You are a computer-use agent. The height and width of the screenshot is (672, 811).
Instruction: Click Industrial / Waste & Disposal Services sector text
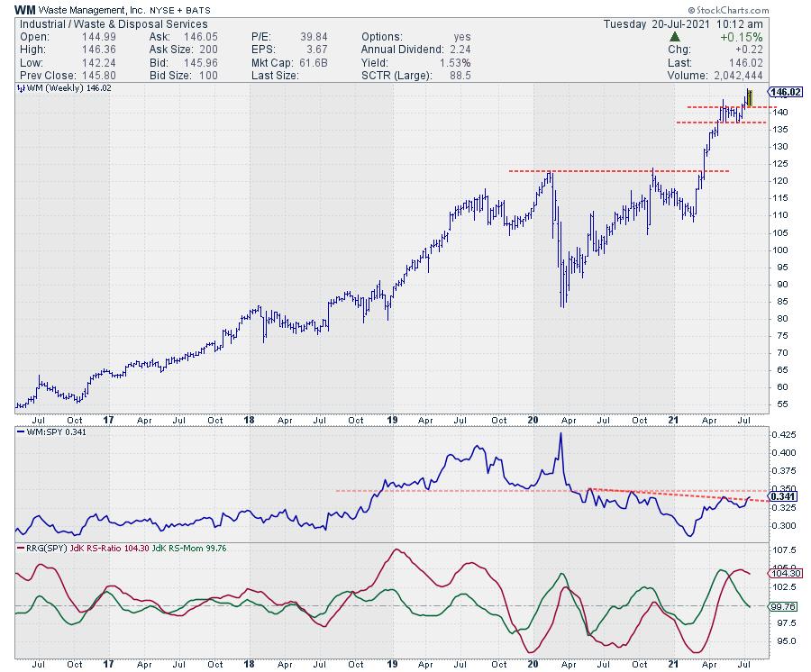click(x=112, y=24)
